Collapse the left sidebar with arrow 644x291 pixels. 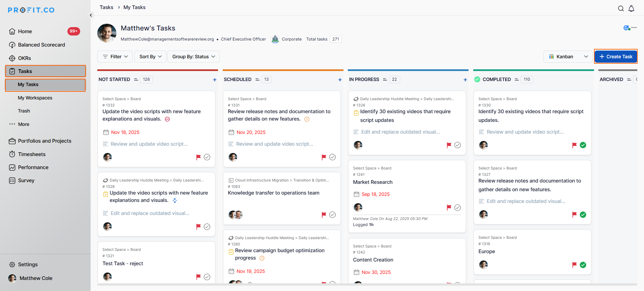pyautogui.click(x=91, y=15)
